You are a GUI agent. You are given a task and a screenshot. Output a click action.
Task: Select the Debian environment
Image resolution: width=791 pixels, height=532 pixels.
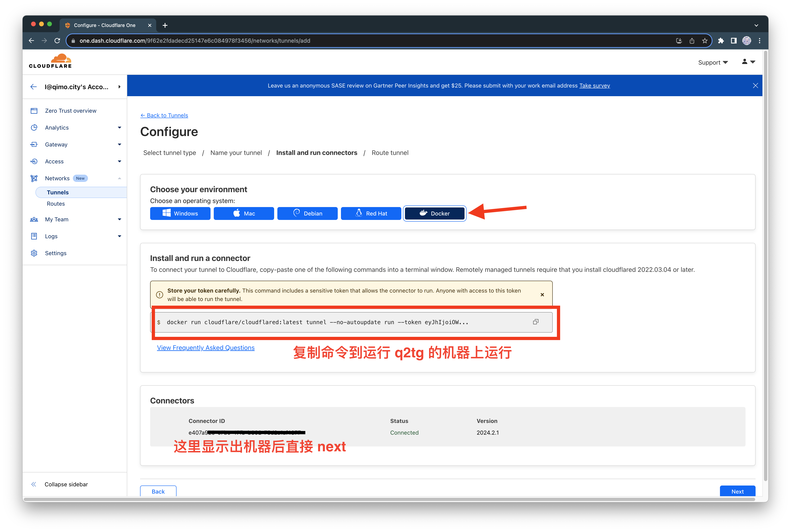point(307,213)
